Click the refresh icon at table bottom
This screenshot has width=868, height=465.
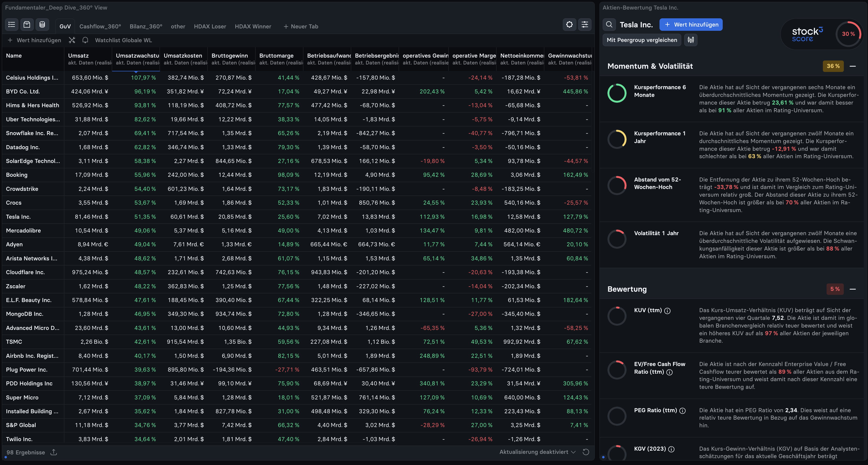tap(586, 452)
